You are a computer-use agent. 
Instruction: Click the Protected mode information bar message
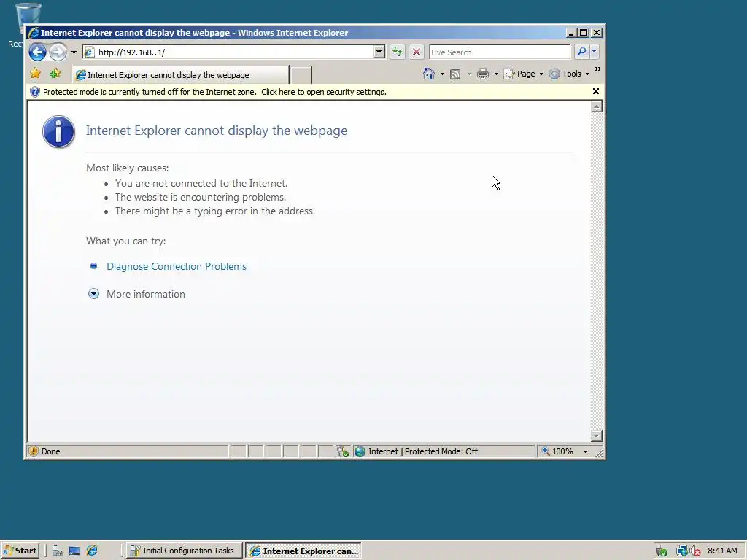(214, 92)
